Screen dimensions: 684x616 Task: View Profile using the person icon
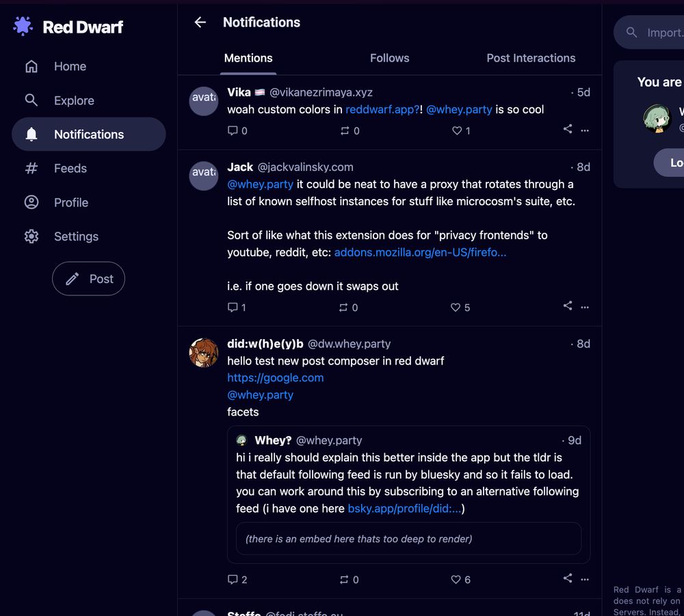point(31,202)
